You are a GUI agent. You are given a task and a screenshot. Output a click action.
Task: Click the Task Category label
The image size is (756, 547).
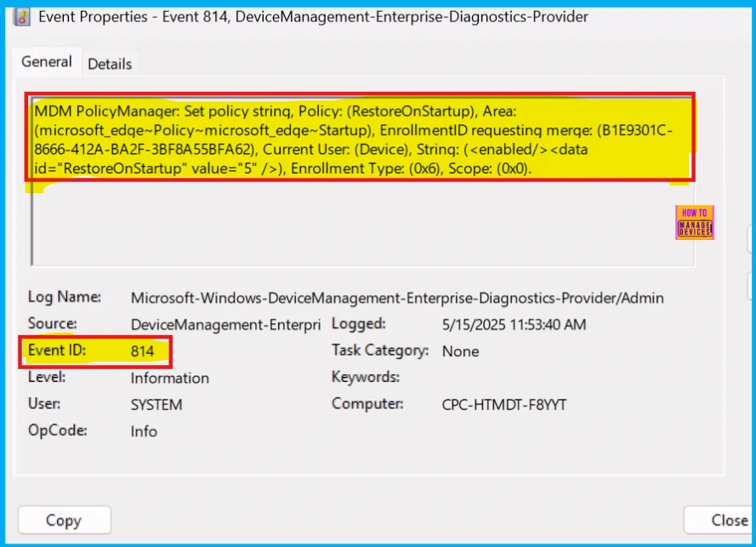click(x=380, y=350)
